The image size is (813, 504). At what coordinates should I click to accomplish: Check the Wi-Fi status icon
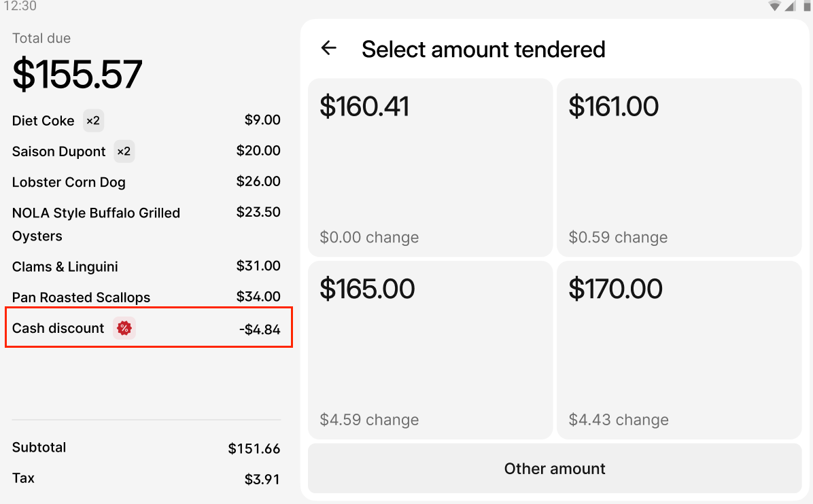click(x=775, y=5)
